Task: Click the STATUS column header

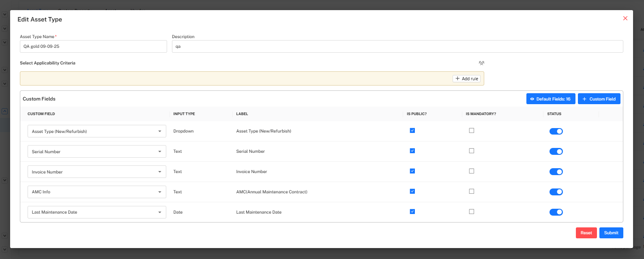Action: (554, 114)
